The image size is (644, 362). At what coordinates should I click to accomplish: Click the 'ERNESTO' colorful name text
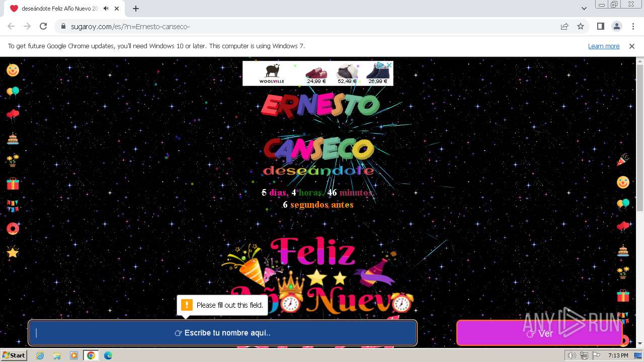tap(320, 105)
